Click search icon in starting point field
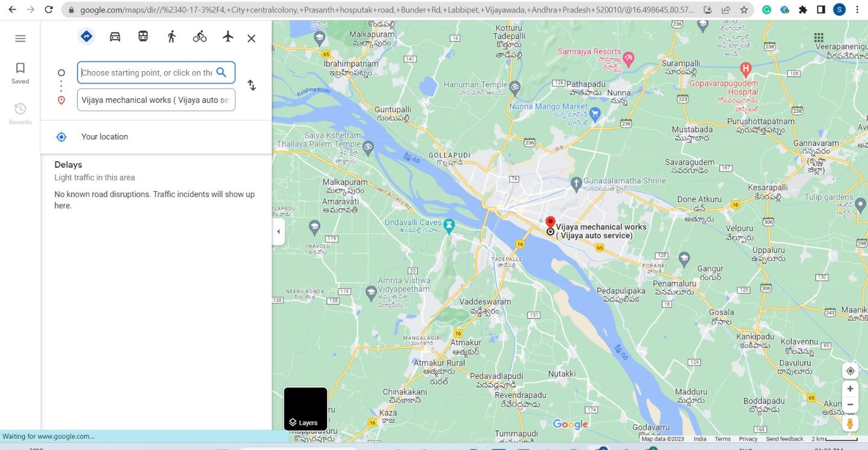 [221, 72]
